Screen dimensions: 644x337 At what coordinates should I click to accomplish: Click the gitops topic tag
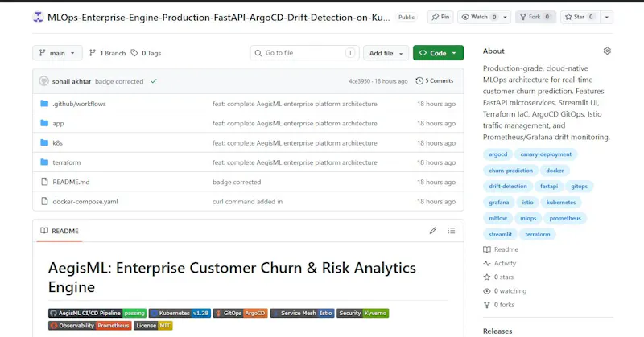pyautogui.click(x=579, y=187)
